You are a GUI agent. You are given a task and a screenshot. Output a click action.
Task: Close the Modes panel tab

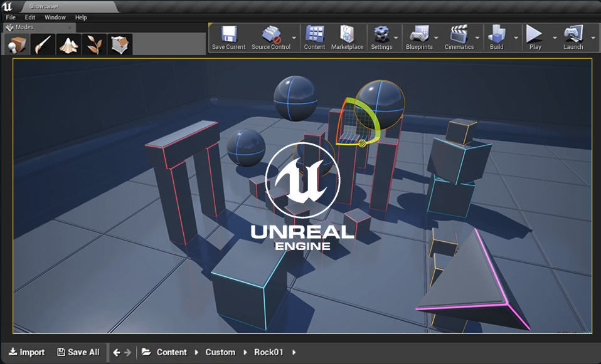point(70,28)
